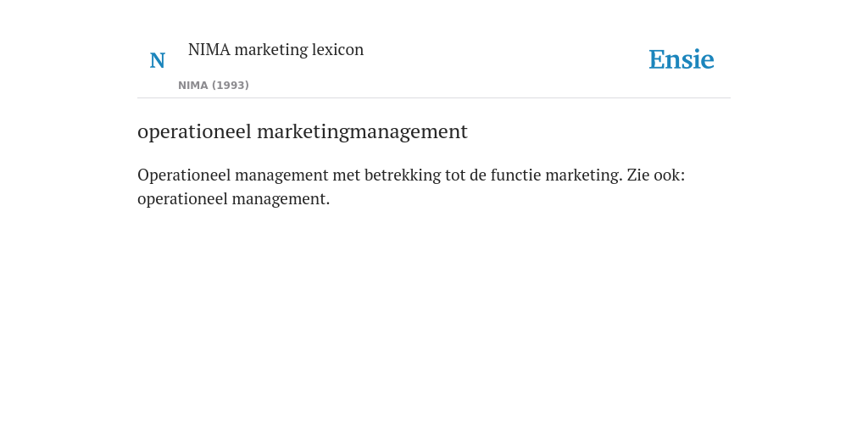Open the NIMA marketing lexicon title
The height and width of the screenshot is (434, 868).
click(275, 49)
